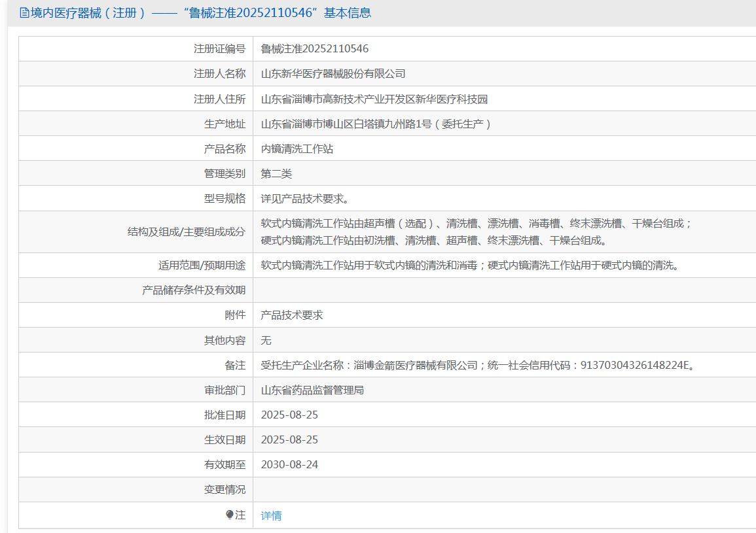Screen dimensions: 756x533
Task: Click the line starting 硬式内镜清洗工作站由初洗槽
Action: [434, 240]
